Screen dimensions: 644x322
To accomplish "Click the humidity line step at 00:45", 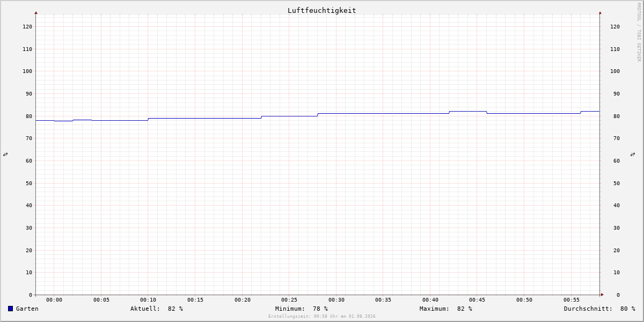I will (x=486, y=112).
